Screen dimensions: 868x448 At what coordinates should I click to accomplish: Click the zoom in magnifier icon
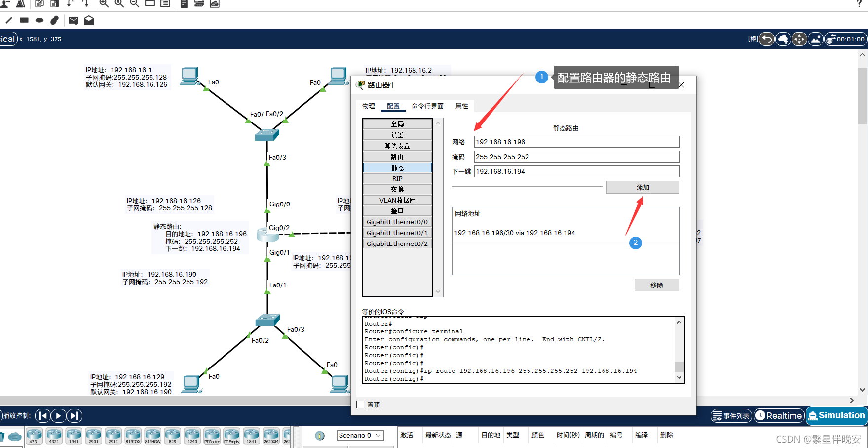click(104, 3)
